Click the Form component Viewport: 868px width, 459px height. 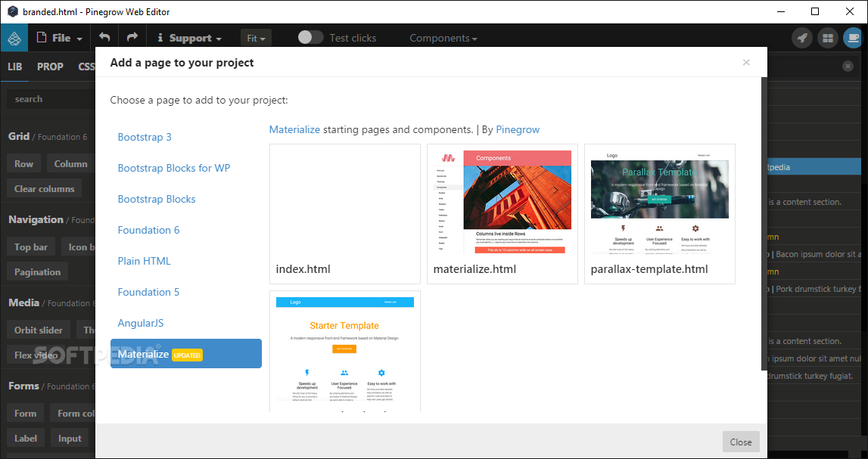pyautogui.click(x=26, y=413)
